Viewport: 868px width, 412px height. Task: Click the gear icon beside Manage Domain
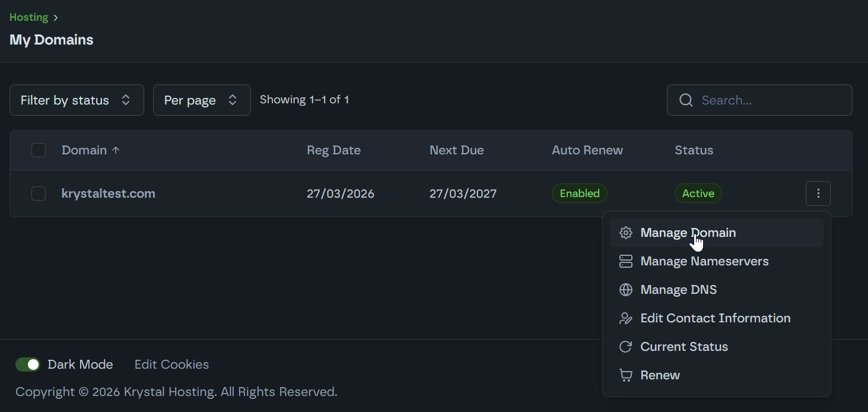625,233
